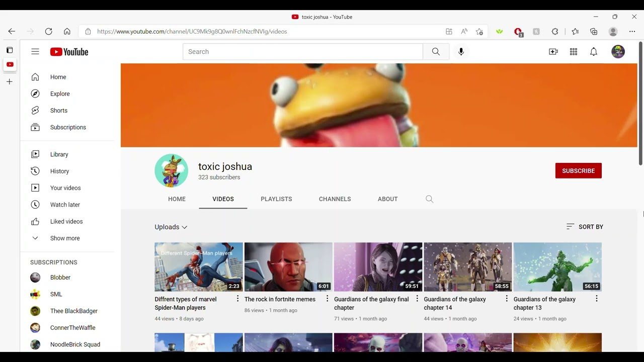Open options for Guardians chapter 14 video
The image size is (644, 362).
507,299
